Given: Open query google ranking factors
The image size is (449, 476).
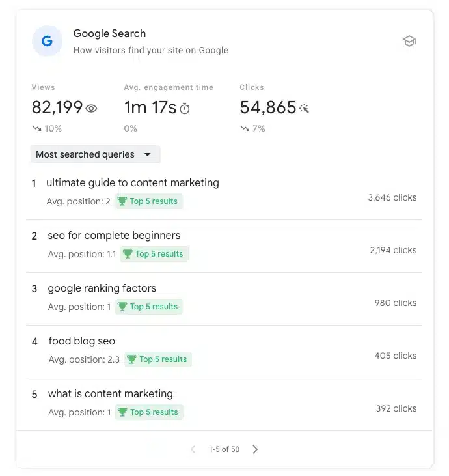Looking at the screenshot, I should tap(102, 288).
